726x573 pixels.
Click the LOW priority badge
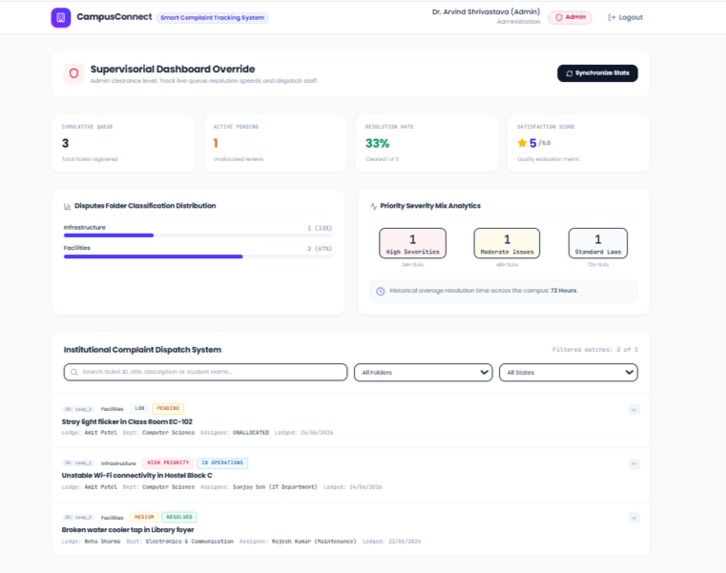pyautogui.click(x=139, y=409)
